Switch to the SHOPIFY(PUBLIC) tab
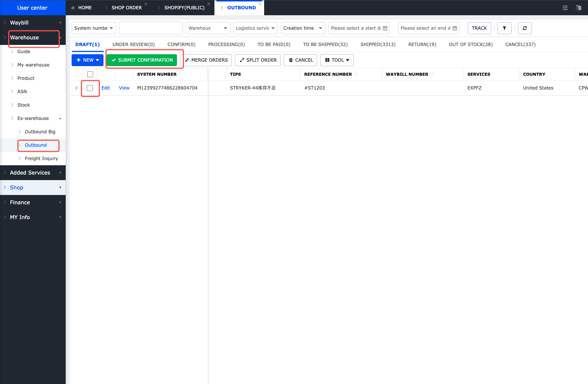588x384 pixels. click(x=184, y=8)
